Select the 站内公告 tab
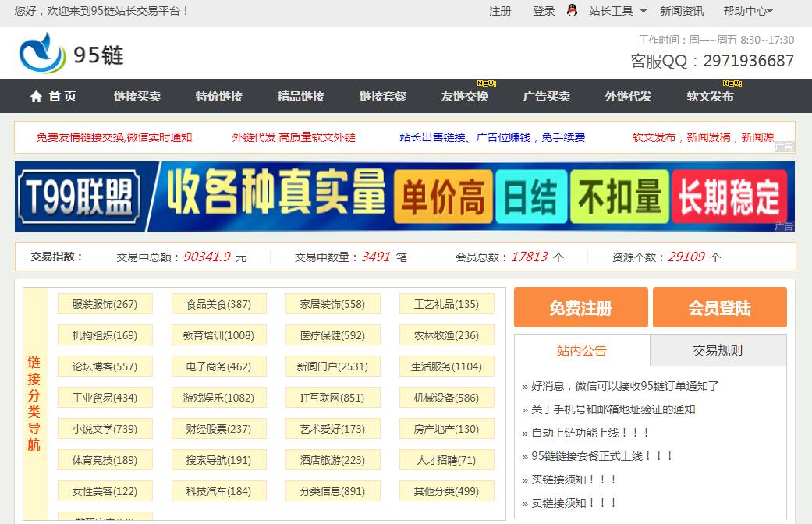The image size is (812, 524). [582, 351]
